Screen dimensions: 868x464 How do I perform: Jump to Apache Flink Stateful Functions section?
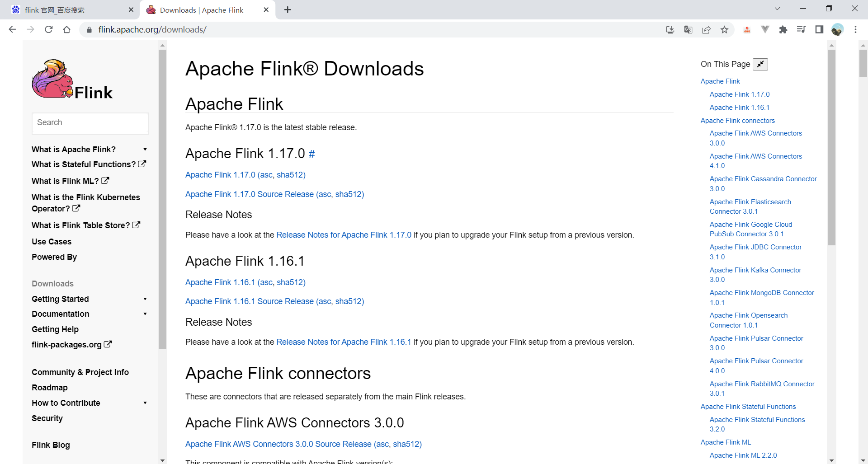[748, 407]
